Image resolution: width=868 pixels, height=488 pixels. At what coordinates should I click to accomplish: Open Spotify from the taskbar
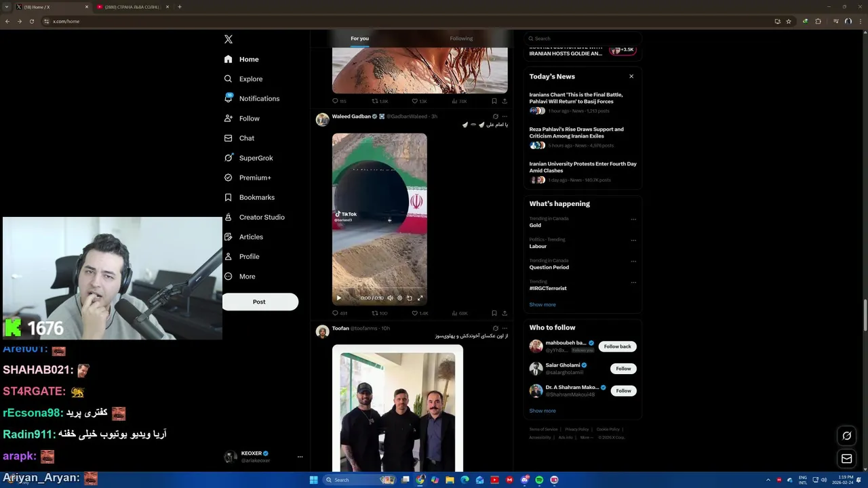coord(539,480)
